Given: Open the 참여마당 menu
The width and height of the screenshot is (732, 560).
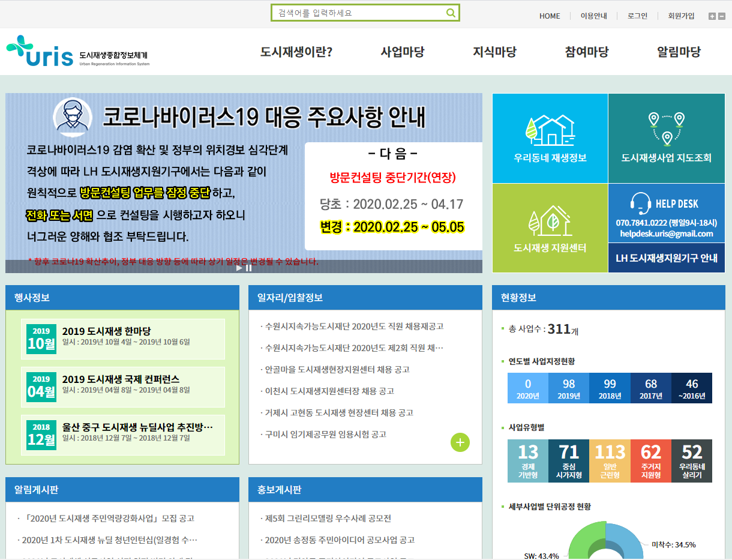Looking at the screenshot, I should click(587, 52).
